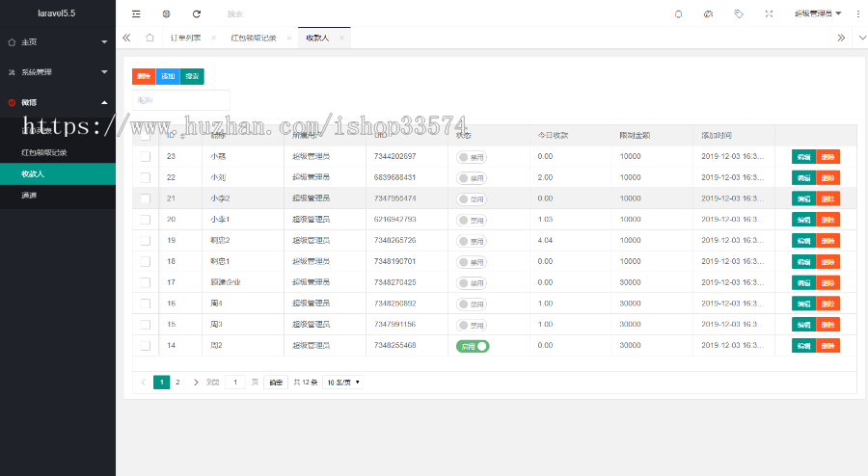Select checkbox for row ID 14
Image resolution: width=868 pixels, height=476 pixels.
click(145, 346)
